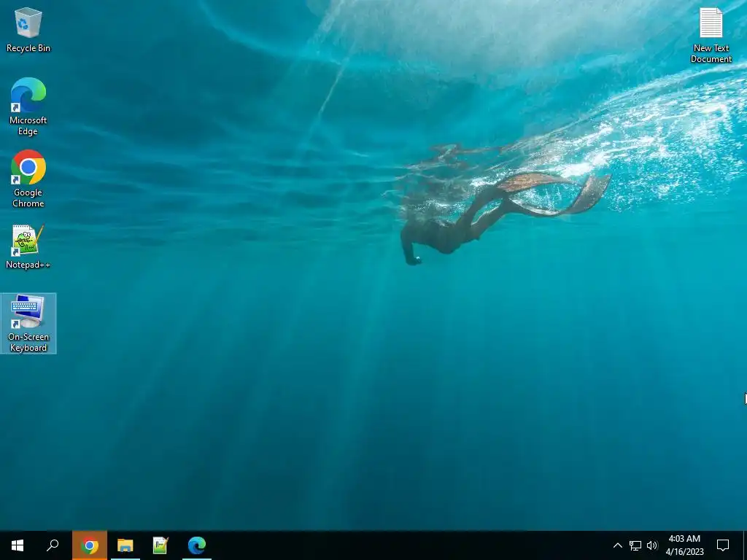Viewport: 747px width, 560px height.
Task: Open the volume control tray icon
Action: (x=652, y=545)
